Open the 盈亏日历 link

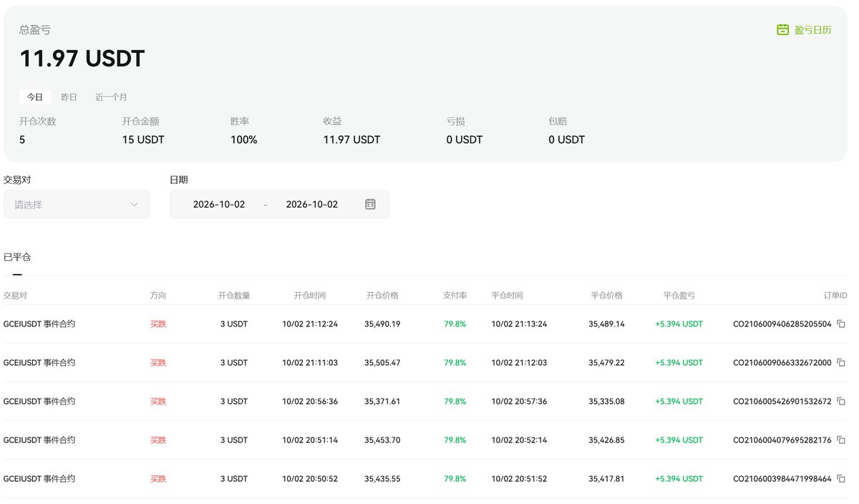(813, 30)
